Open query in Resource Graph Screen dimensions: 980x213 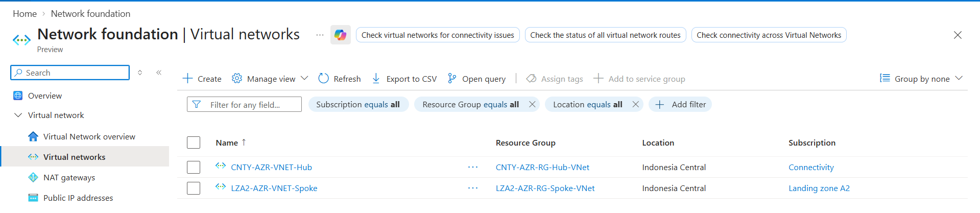476,79
